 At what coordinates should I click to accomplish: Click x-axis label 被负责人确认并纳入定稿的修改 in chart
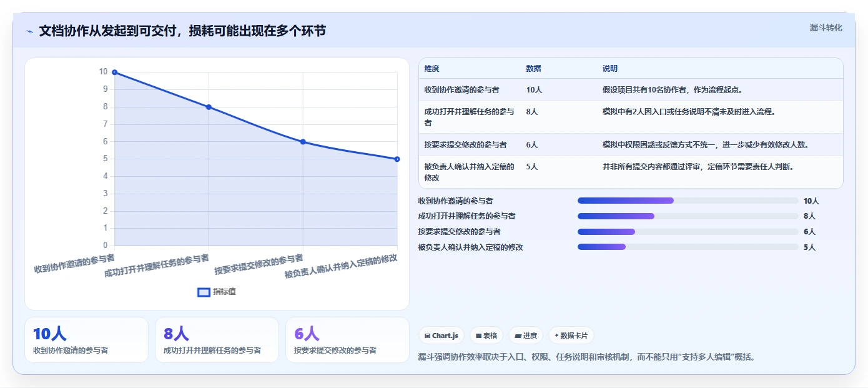pos(341,266)
